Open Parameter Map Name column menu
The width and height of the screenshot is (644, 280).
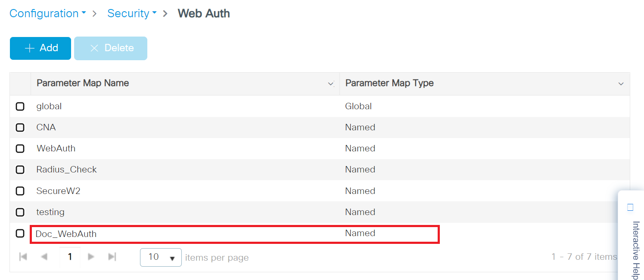tap(331, 83)
